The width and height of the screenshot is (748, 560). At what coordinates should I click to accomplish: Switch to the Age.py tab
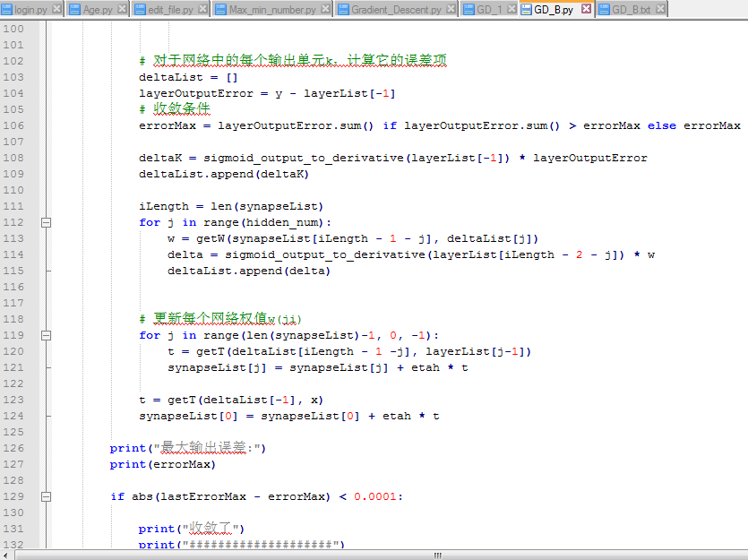[98, 10]
